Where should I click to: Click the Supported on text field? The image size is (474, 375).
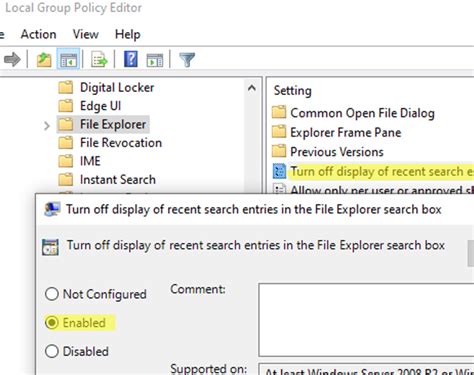pyautogui.click(x=366, y=369)
